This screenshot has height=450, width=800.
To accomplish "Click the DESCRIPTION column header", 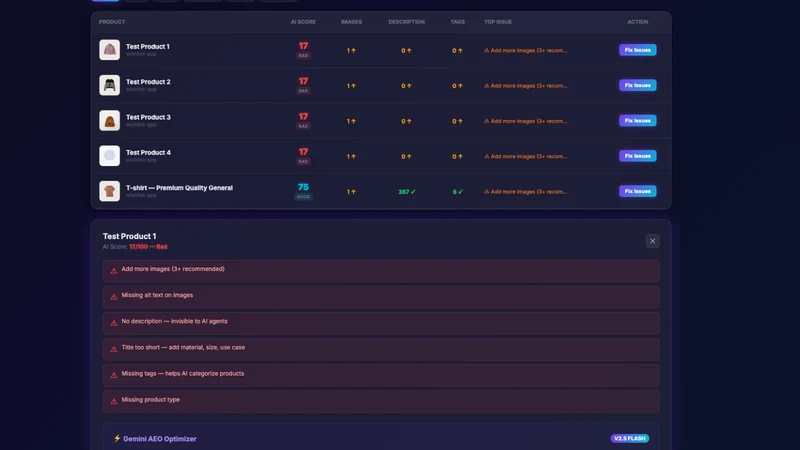I will tap(406, 22).
